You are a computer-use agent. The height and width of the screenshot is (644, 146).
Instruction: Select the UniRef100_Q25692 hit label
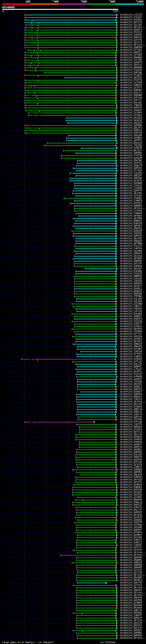131,437
